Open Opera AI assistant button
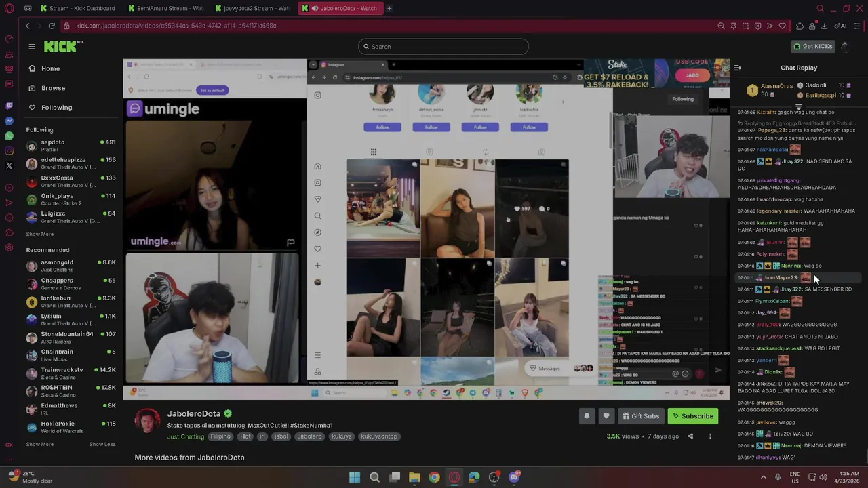868x488 pixels. point(841,26)
